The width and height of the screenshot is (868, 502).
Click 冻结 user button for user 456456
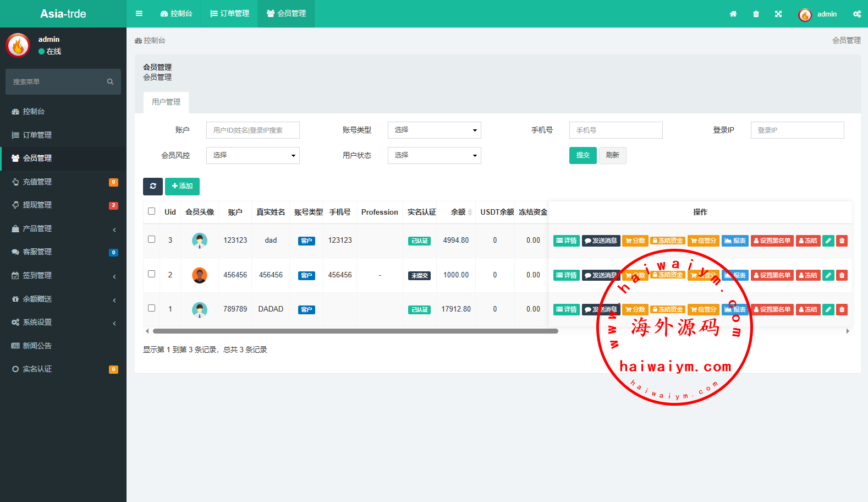coord(808,275)
